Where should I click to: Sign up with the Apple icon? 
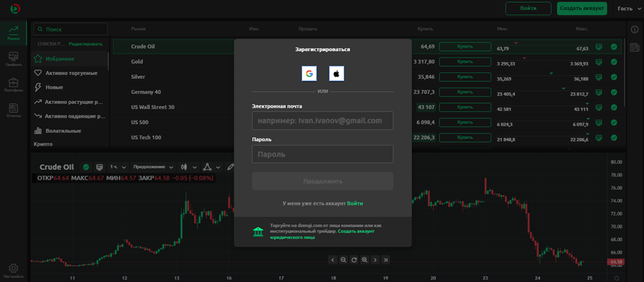tap(337, 73)
